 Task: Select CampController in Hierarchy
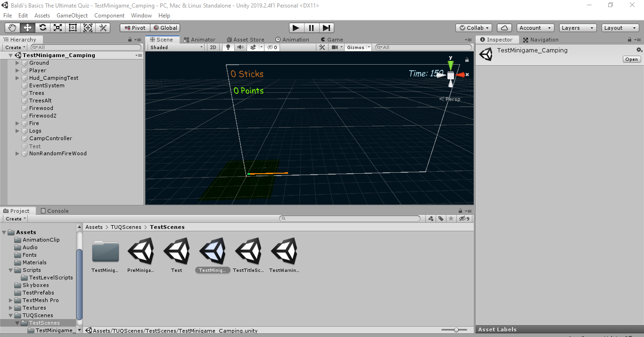[50, 138]
